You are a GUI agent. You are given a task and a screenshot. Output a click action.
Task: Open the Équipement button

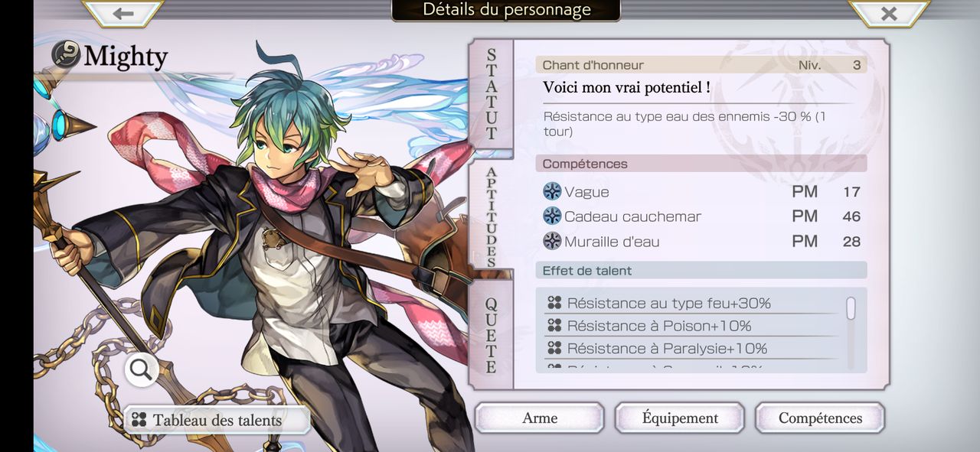click(680, 418)
